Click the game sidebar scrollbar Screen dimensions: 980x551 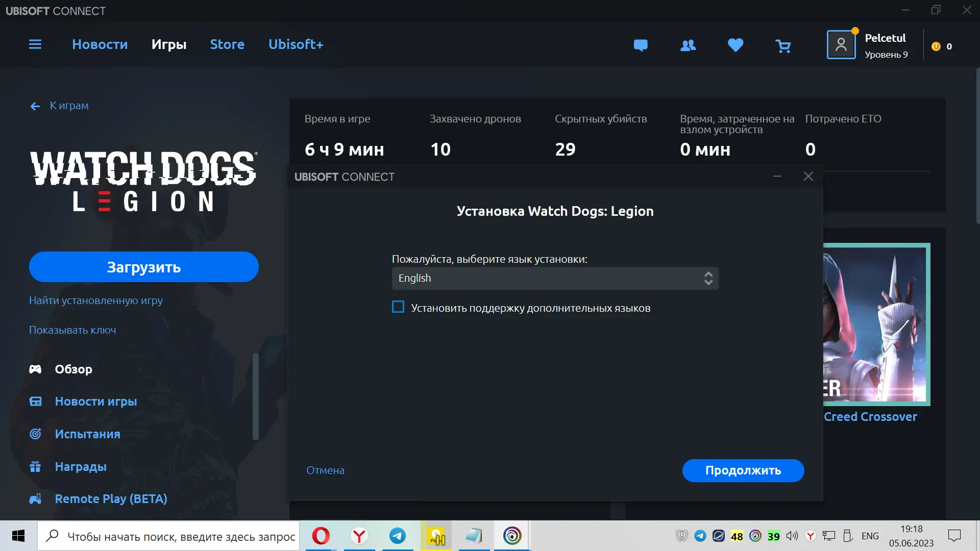(x=256, y=396)
